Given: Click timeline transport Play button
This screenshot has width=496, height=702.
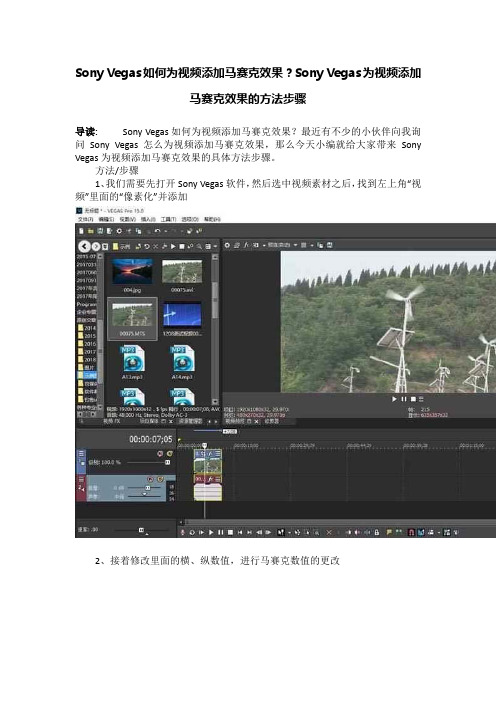Looking at the screenshot, I should (211, 532).
